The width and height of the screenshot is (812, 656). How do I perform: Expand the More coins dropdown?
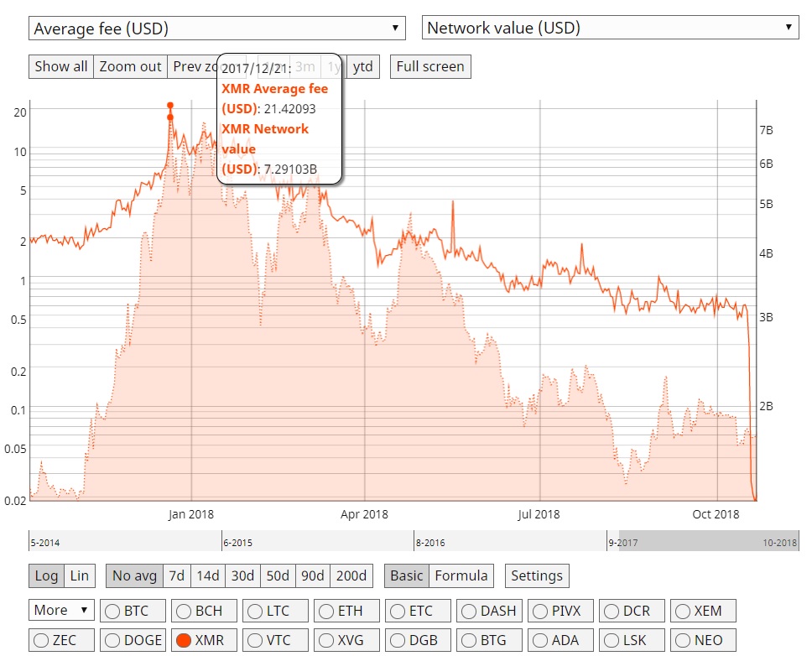[x=61, y=611]
